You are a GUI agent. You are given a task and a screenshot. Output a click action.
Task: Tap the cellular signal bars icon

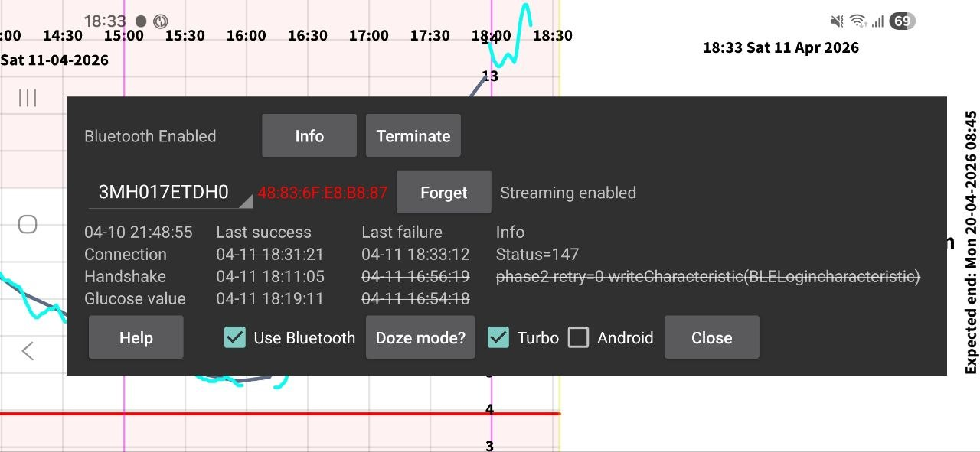click(x=877, y=21)
